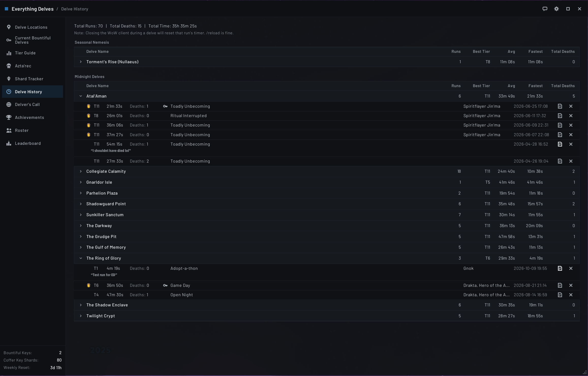Delete the 37m 27s Toadly Unbecoming run
588x376 pixels.
coord(571,135)
